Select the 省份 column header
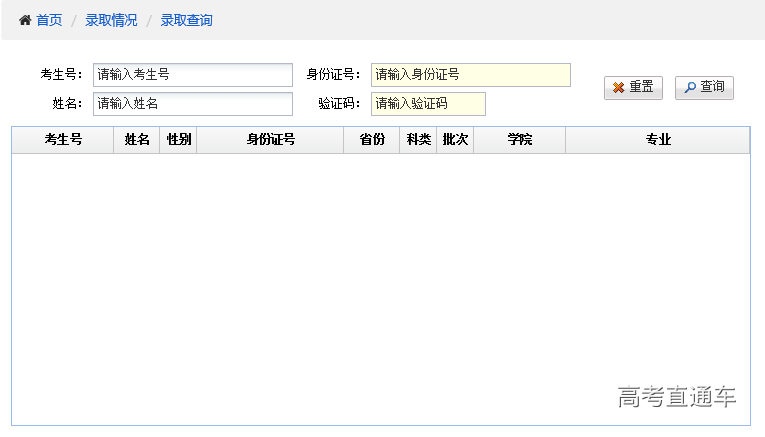 (x=372, y=140)
